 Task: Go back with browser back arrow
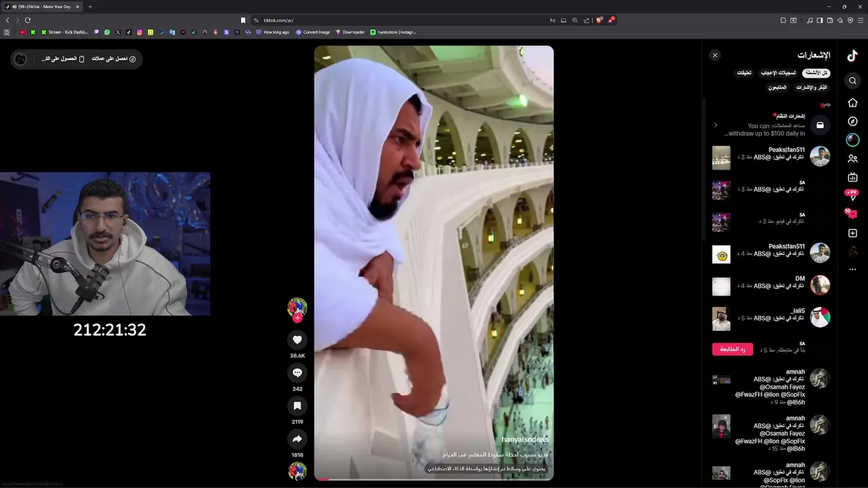tap(7, 20)
